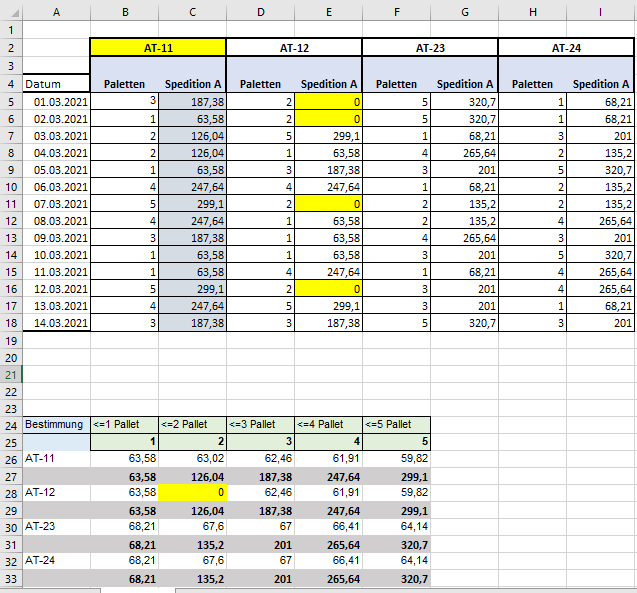Select column I header
Viewport: 637px width, 593px height.
click(x=600, y=12)
